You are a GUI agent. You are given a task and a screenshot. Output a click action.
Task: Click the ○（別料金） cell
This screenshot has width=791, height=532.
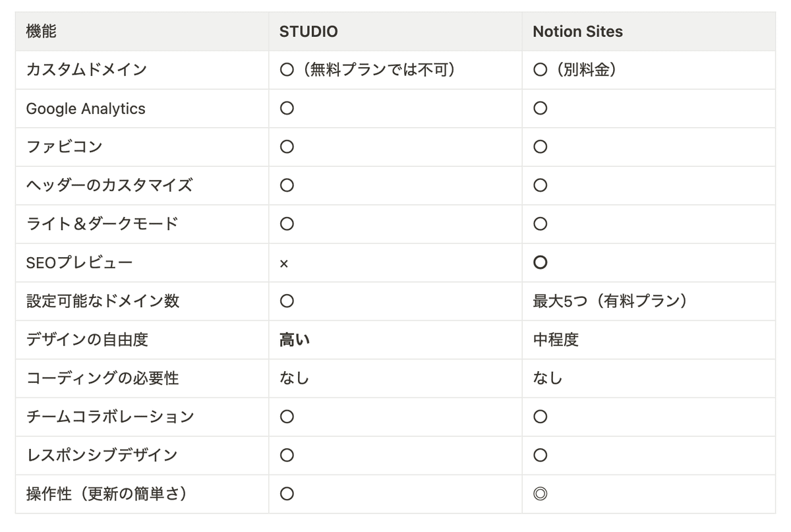click(x=576, y=70)
